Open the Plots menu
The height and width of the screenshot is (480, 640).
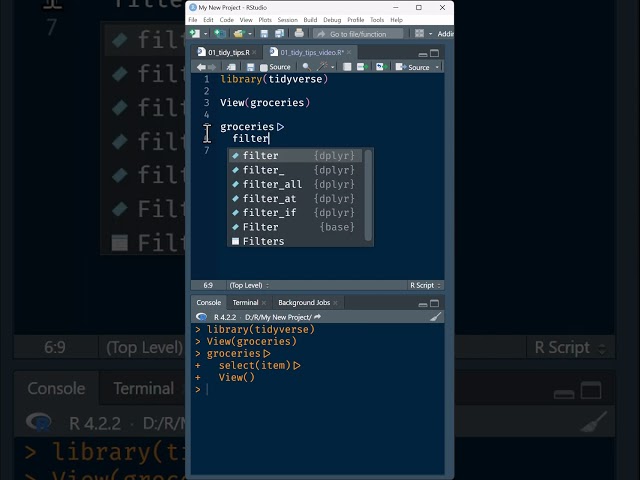point(265,20)
